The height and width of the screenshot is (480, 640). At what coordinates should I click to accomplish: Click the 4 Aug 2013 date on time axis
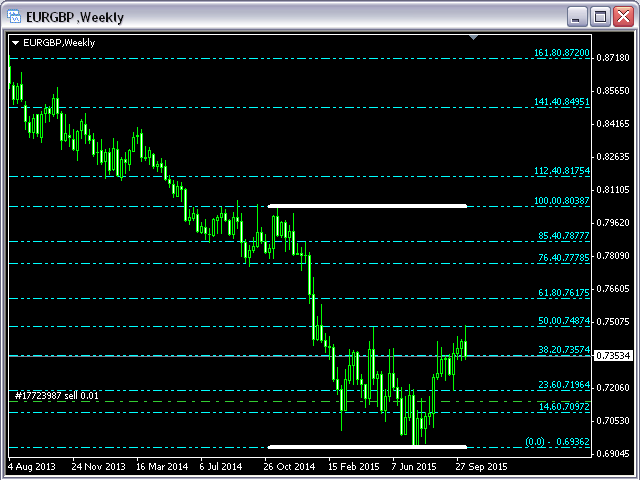pos(31,466)
